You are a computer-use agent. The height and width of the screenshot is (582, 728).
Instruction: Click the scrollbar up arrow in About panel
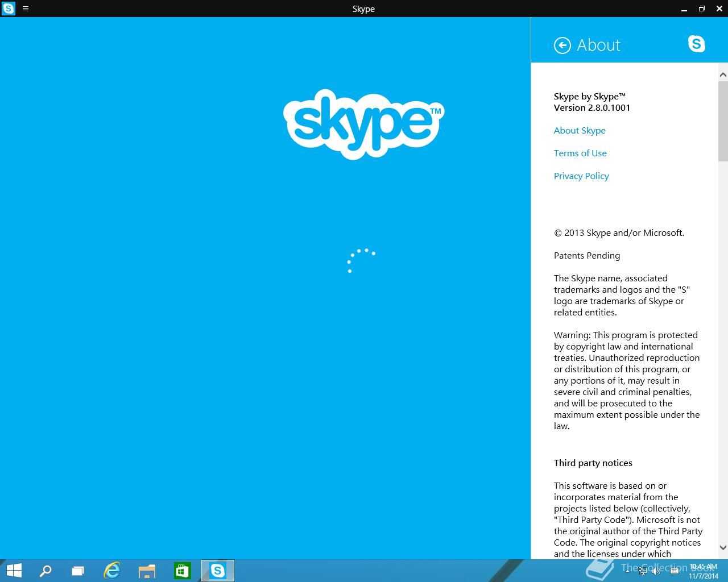tap(723, 74)
